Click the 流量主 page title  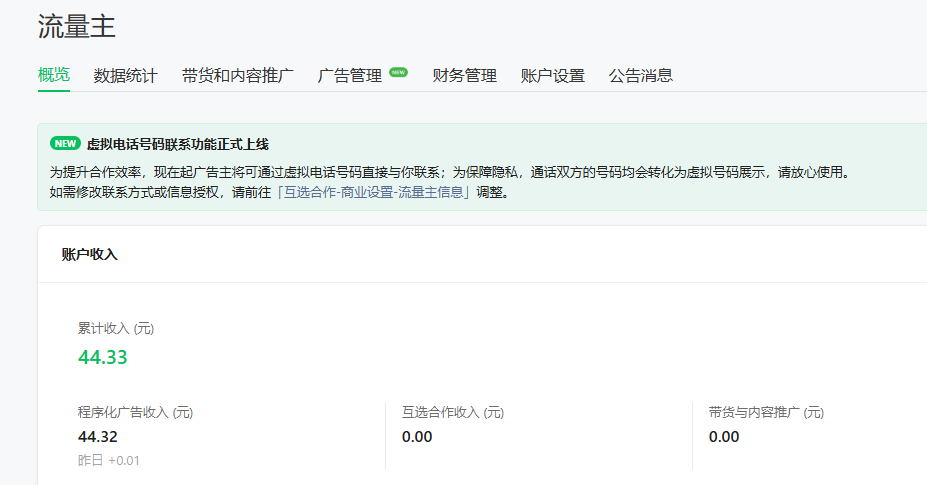77,27
